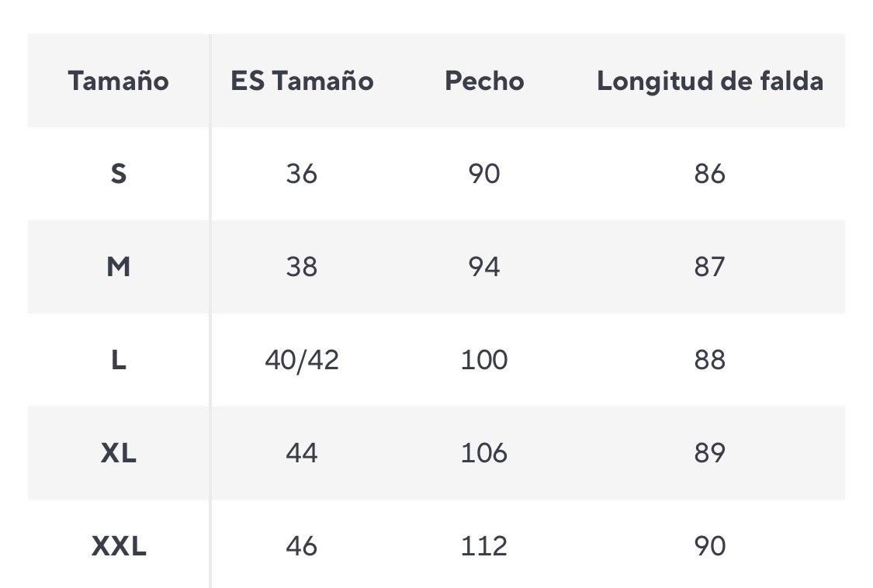The width and height of the screenshot is (873, 588).
Task: Click the Tamaño column header
Action: point(118,81)
